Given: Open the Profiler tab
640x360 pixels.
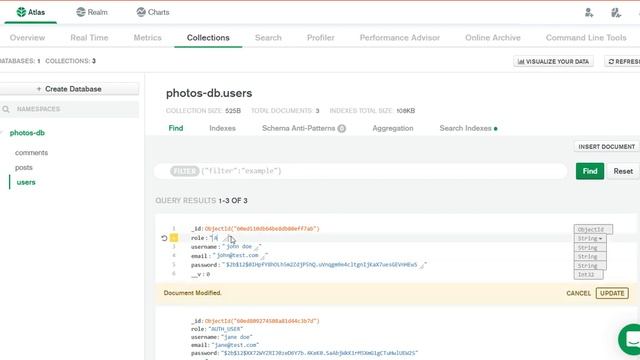Looking at the screenshot, I should [x=321, y=38].
